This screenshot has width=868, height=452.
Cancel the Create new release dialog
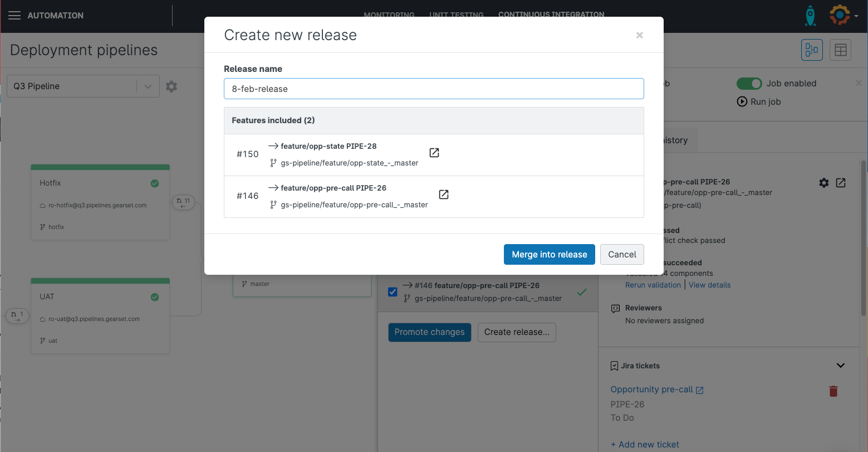(621, 254)
